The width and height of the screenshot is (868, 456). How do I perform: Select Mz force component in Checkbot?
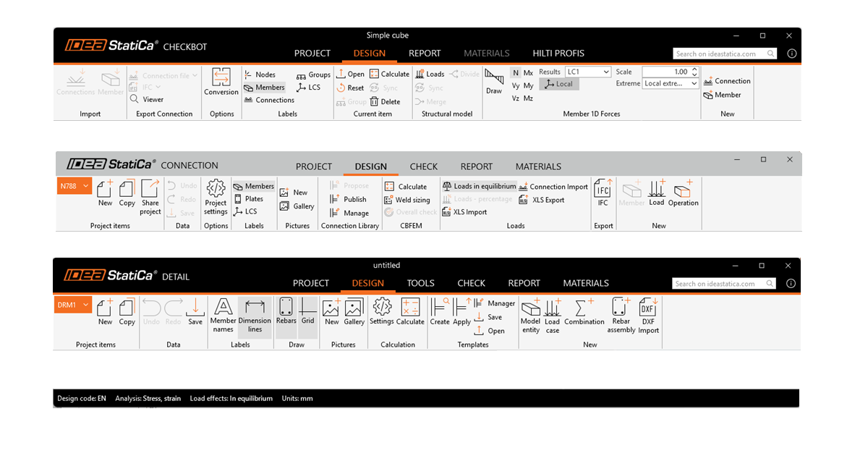[x=528, y=98]
